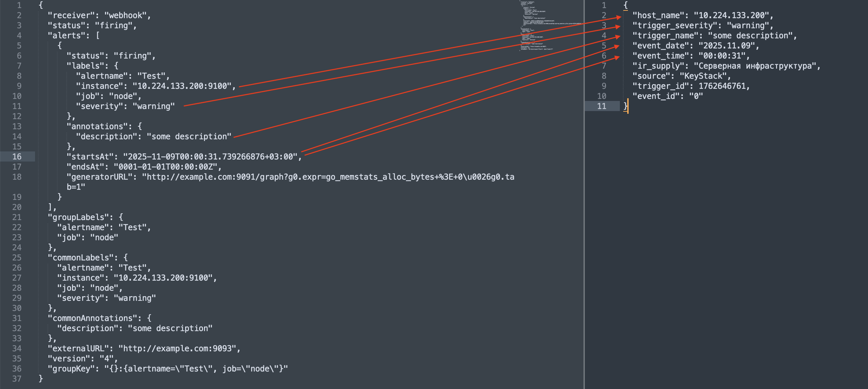Click the "trigger_severity" key in right pane
Image resolution: width=868 pixels, height=389 pixels.
(x=675, y=25)
